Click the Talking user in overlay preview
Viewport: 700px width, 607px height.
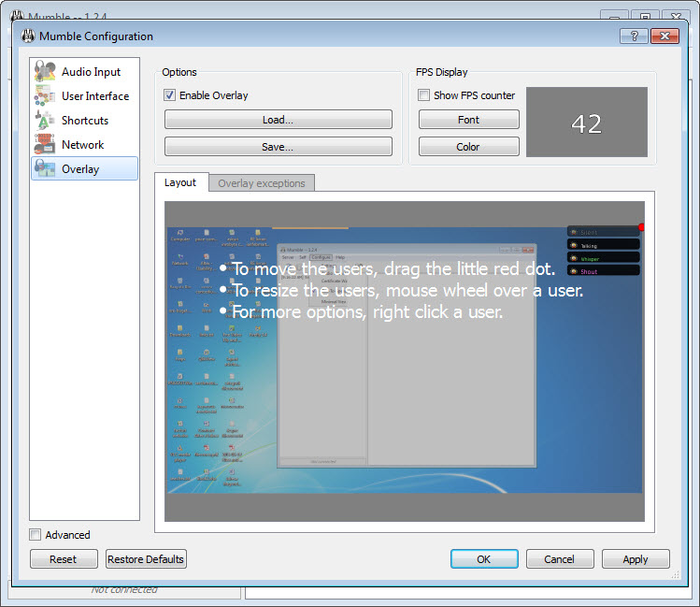tap(604, 245)
